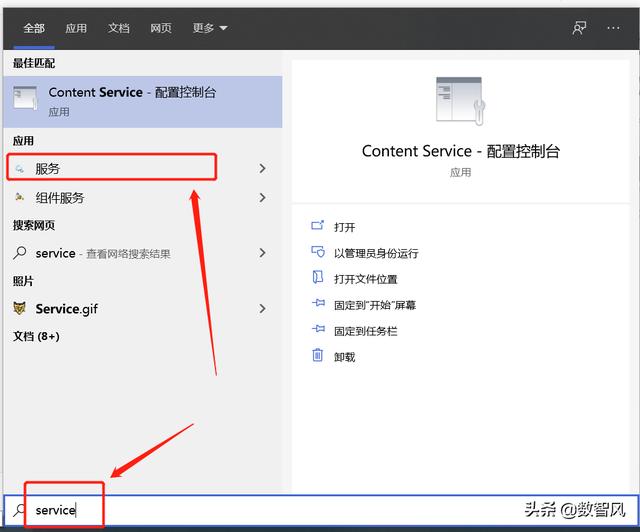Click the open file location icon
The height and width of the screenshot is (532, 640).
pos(318,277)
